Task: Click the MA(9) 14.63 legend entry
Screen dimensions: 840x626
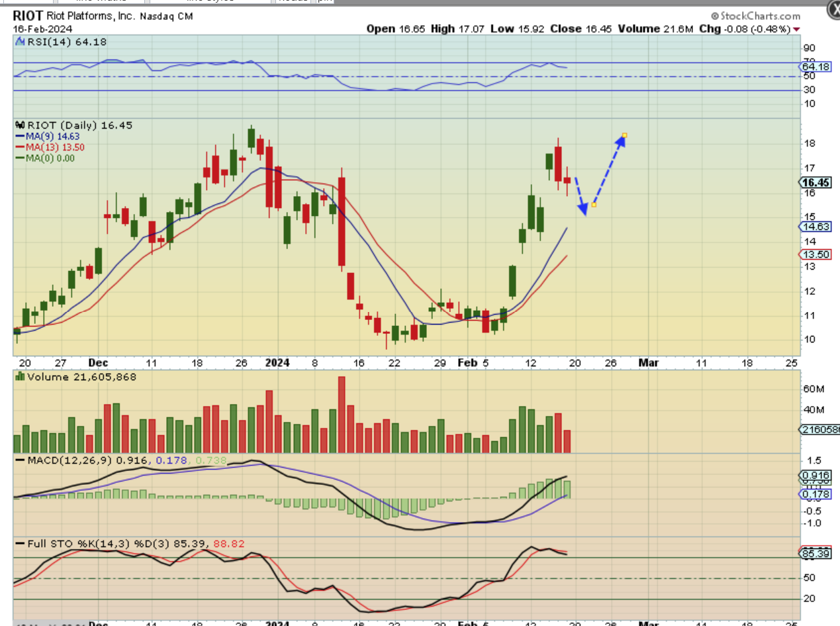Action: [x=49, y=136]
